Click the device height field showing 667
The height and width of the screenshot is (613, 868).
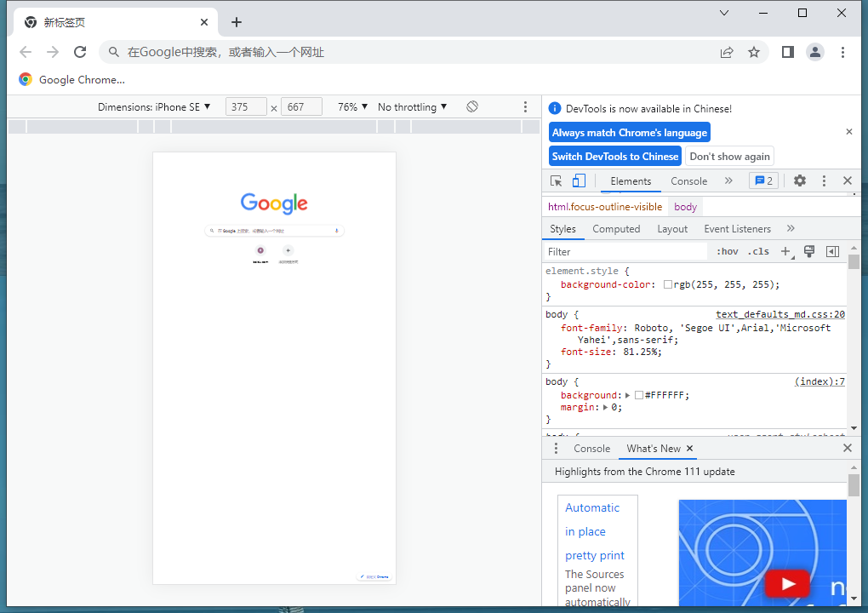pyautogui.click(x=302, y=107)
